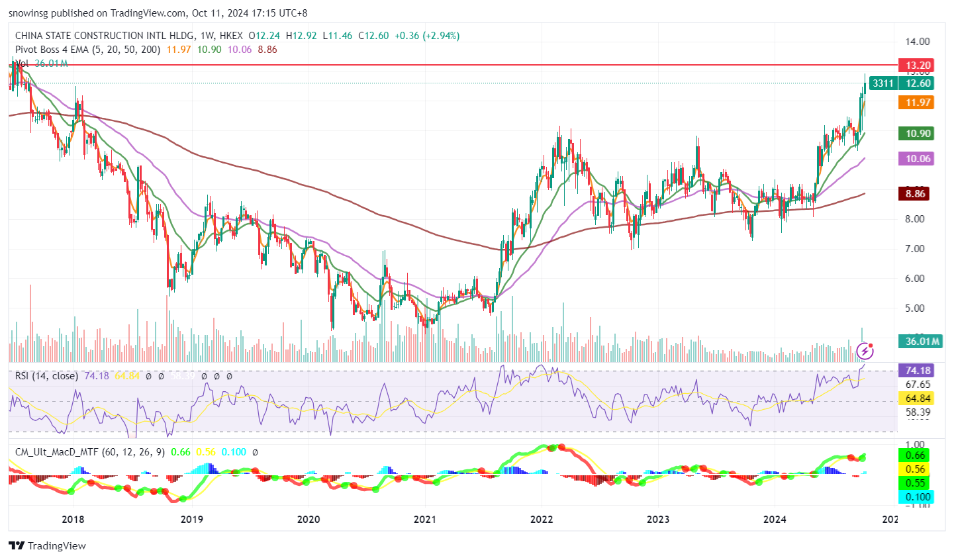This screenshot has height=560, width=954.
Task: Click the open value O12.24
Action: [x=264, y=36]
